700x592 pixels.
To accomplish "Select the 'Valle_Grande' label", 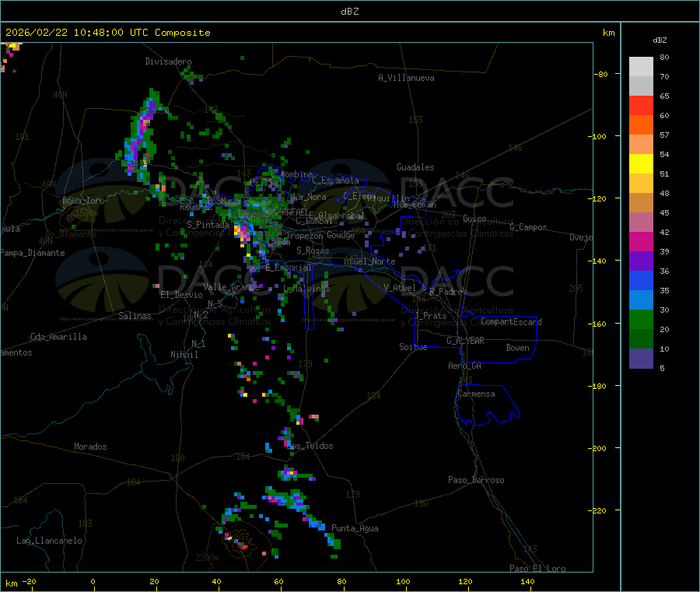I will [x=231, y=287].
